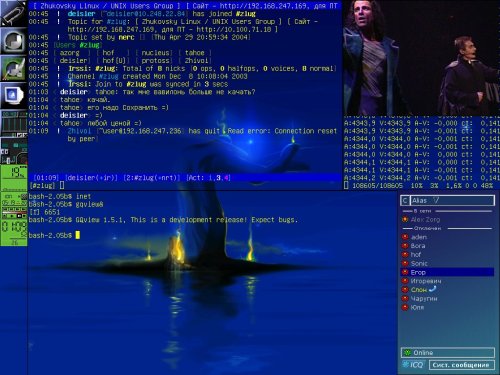The image size is (500, 375).
Task: Click 'http://10.100.71.18' URL in topic
Action: [x=234, y=29]
